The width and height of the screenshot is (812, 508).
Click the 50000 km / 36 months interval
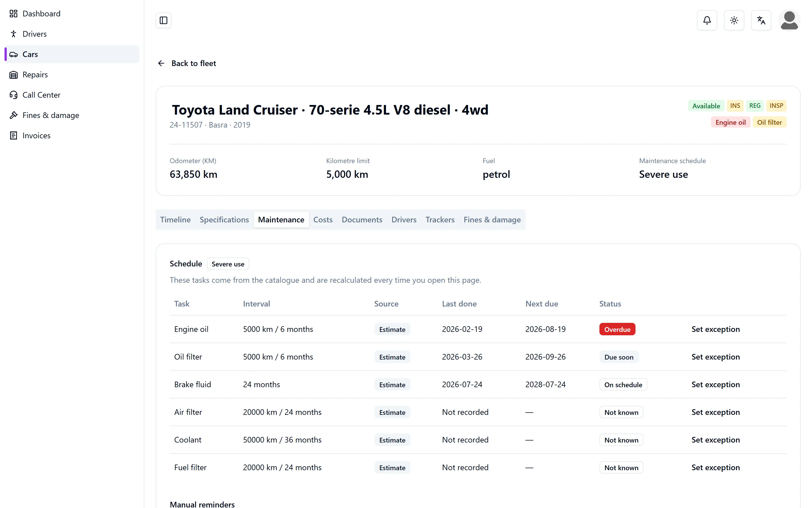pyautogui.click(x=282, y=440)
